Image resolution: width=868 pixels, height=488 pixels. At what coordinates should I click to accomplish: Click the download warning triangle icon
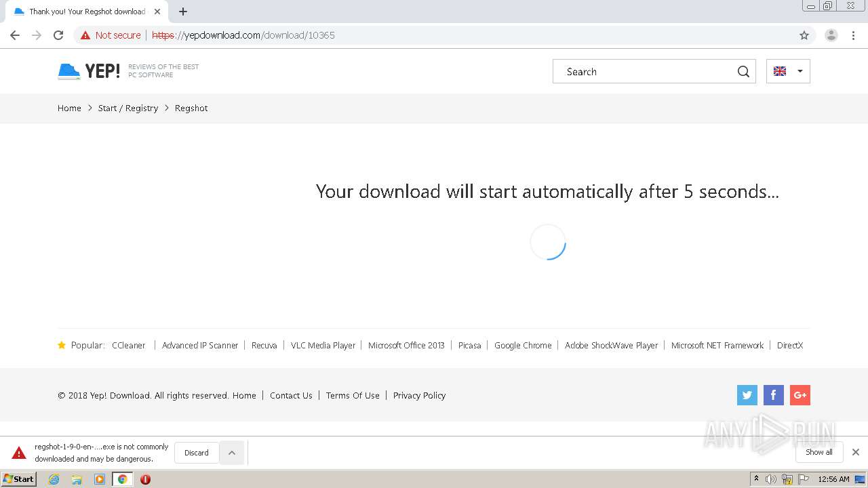point(19,453)
